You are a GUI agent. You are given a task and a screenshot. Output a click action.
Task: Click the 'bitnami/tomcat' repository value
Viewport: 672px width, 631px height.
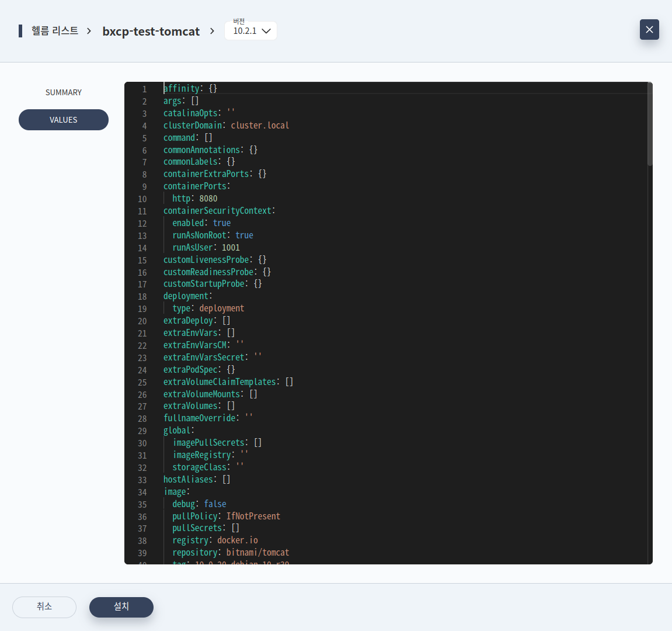(x=257, y=553)
